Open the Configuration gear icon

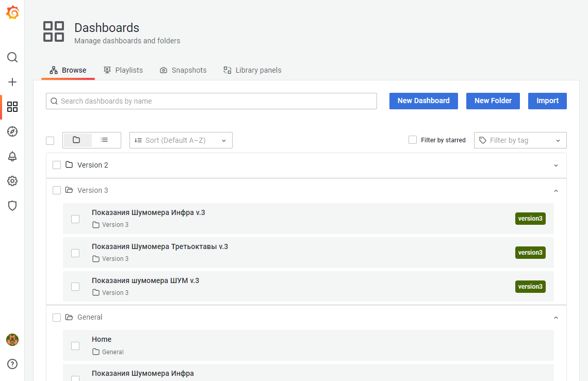(x=12, y=181)
